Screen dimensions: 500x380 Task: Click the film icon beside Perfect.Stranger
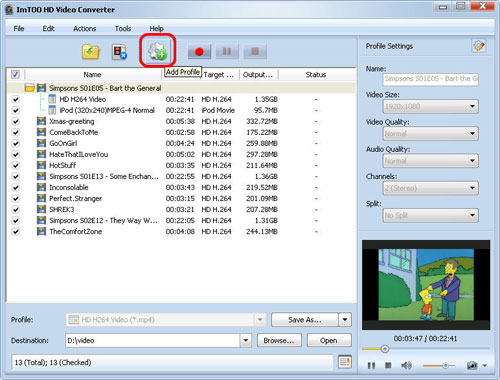(41, 198)
